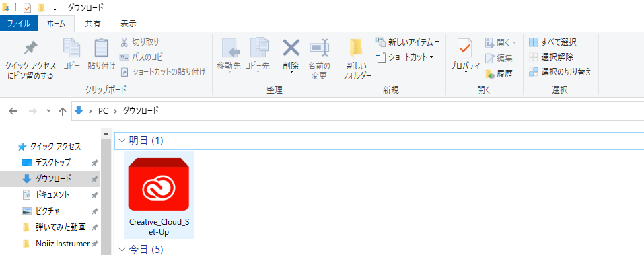Viewport: 644px width, 255px height.
Task: Switch to the 表示 tab
Action: (x=129, y=24)
